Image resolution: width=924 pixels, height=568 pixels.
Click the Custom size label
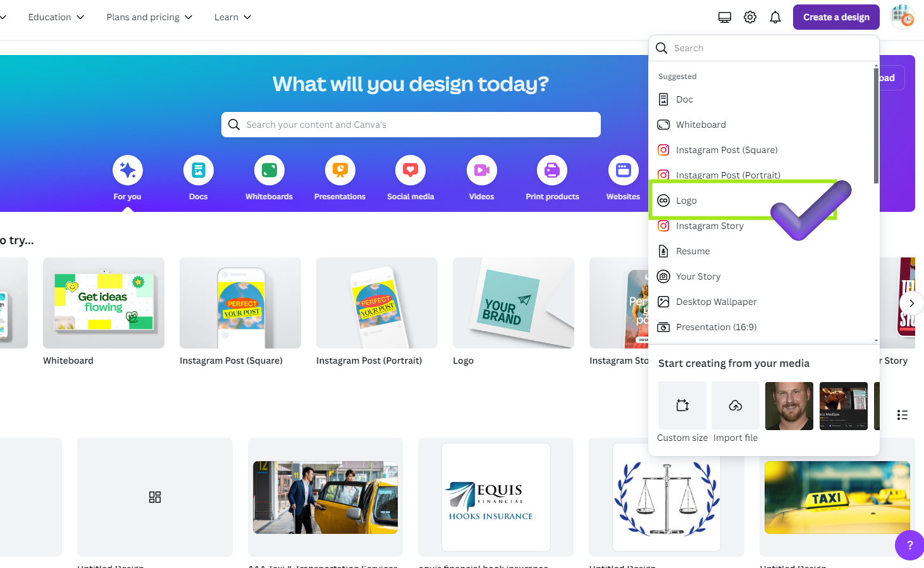(682, 438)
